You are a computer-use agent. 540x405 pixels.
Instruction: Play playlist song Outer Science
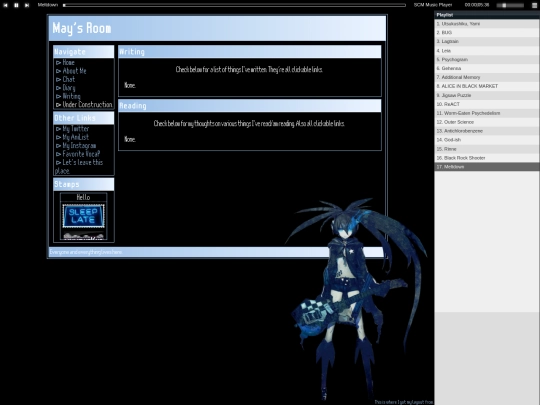(x=487, y=122)
